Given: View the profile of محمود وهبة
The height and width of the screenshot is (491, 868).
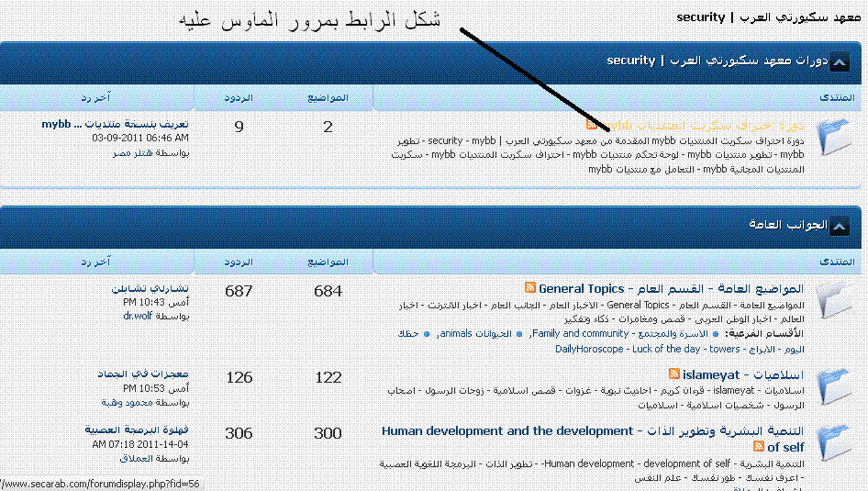Looking at the screenshot, I should click(x=127, y=402).
